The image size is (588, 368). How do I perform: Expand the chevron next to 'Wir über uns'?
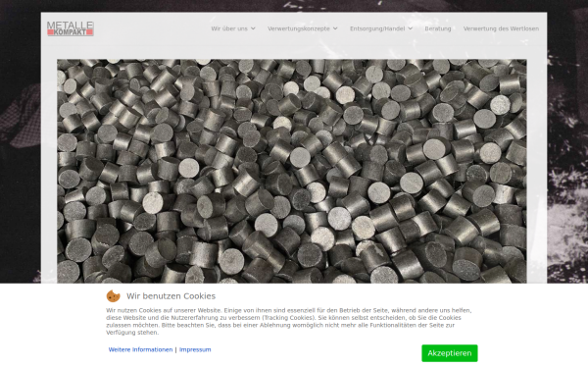pos(253,28)
